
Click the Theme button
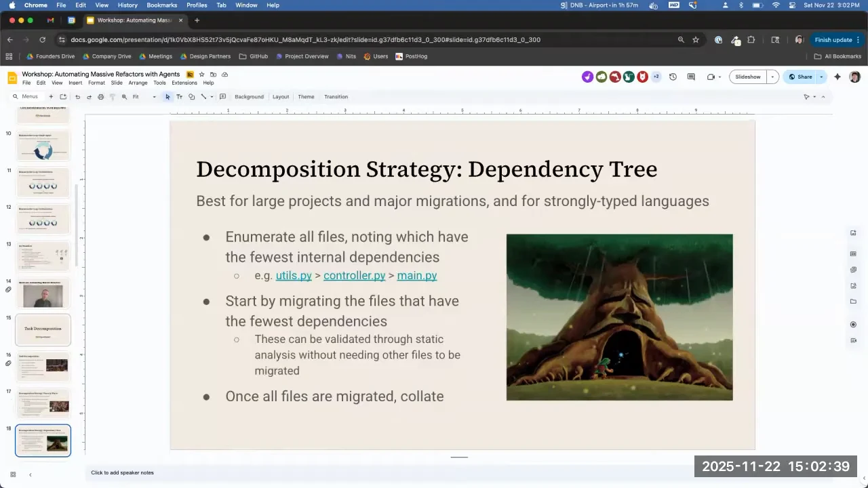[x=306, y=97]
